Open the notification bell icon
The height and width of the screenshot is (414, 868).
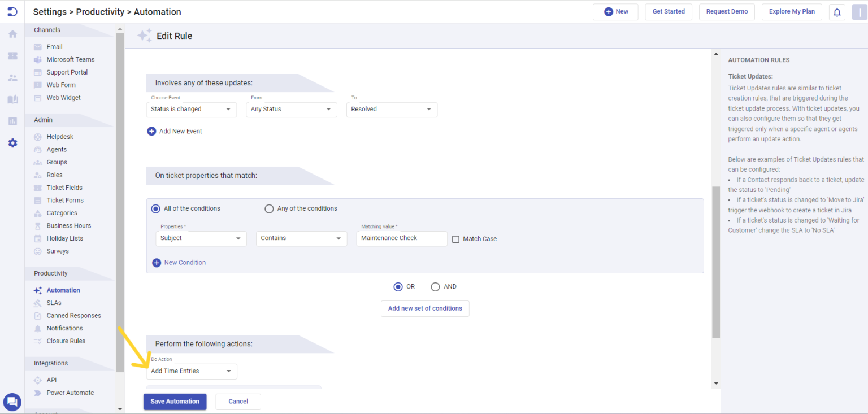click(x=837, y=11)
